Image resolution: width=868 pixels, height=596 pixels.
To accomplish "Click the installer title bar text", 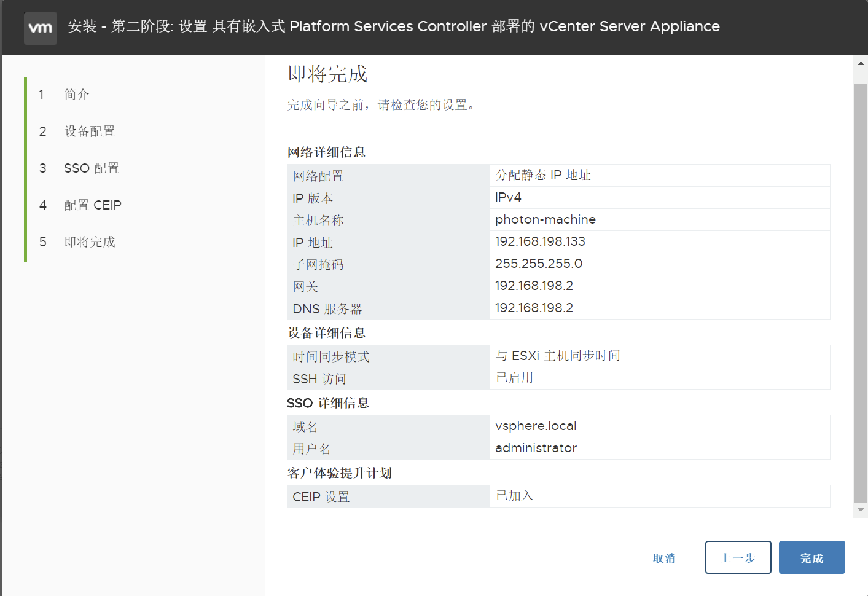I will click(394, 26).
